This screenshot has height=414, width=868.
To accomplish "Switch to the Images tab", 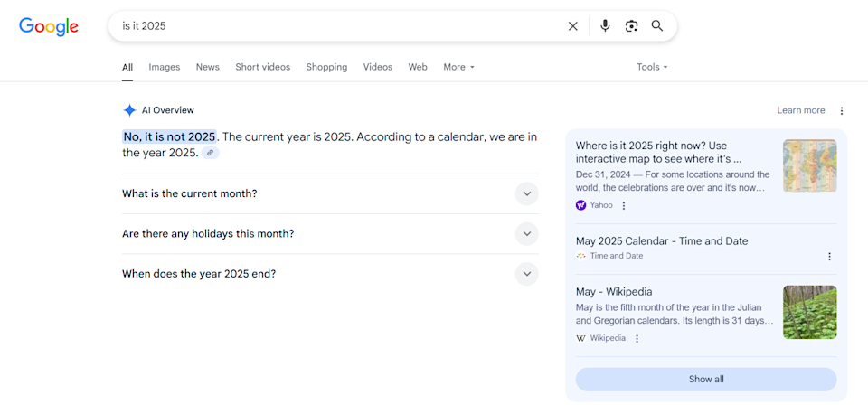I will [x=165, y=67].
